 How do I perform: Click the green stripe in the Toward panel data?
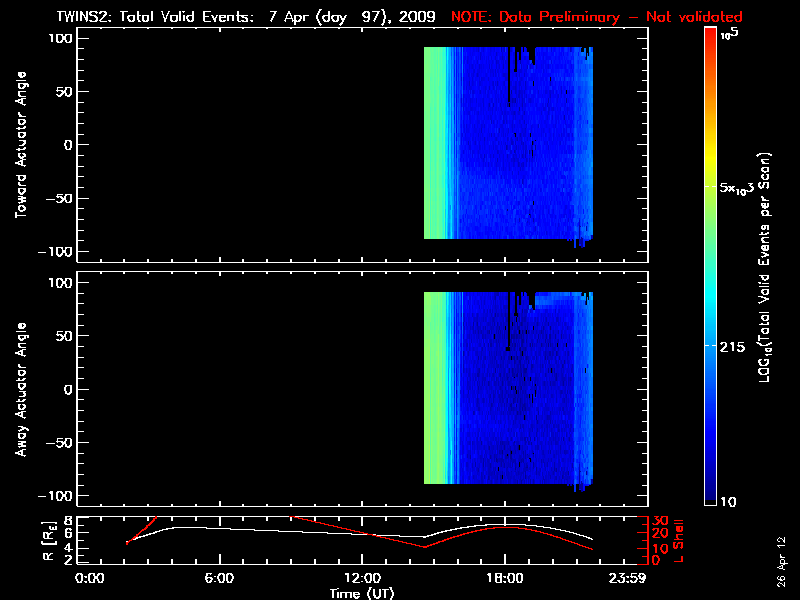[432, 144]
